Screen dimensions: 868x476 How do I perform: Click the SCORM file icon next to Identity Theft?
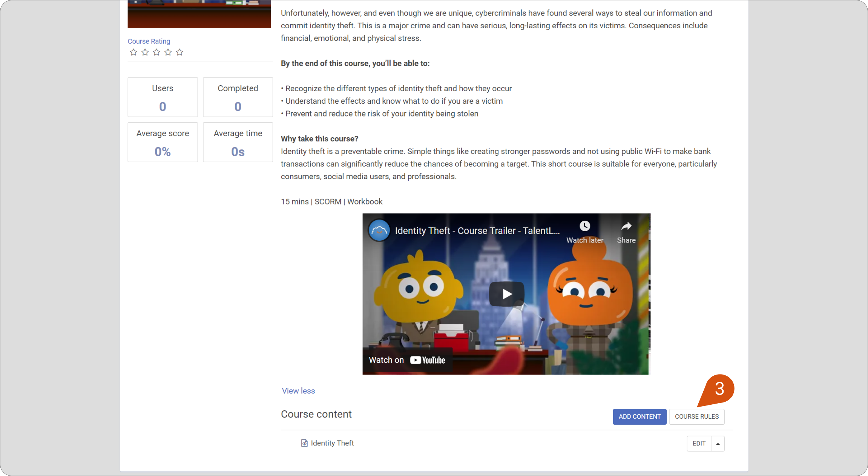tap(304, 443)
